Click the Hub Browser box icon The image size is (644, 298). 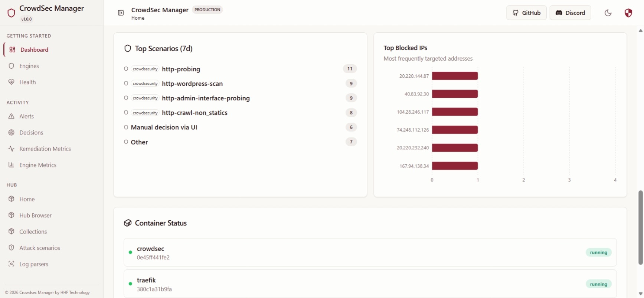12,215
